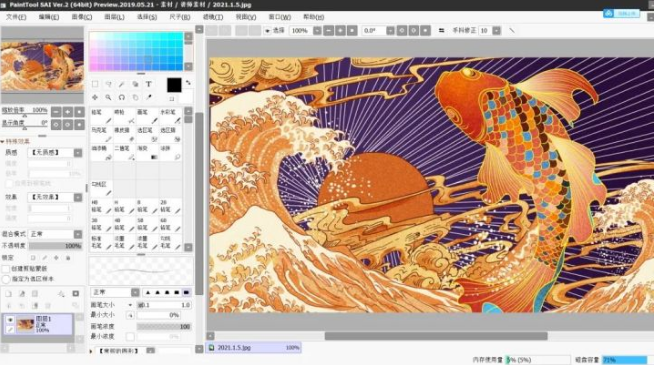Open the 文件(F) menu

pyautogui.click(x=16, y=17)
